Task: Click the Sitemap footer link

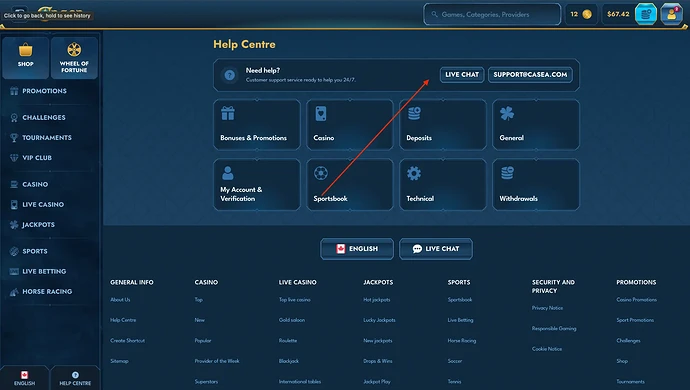Action: point(119,361)
